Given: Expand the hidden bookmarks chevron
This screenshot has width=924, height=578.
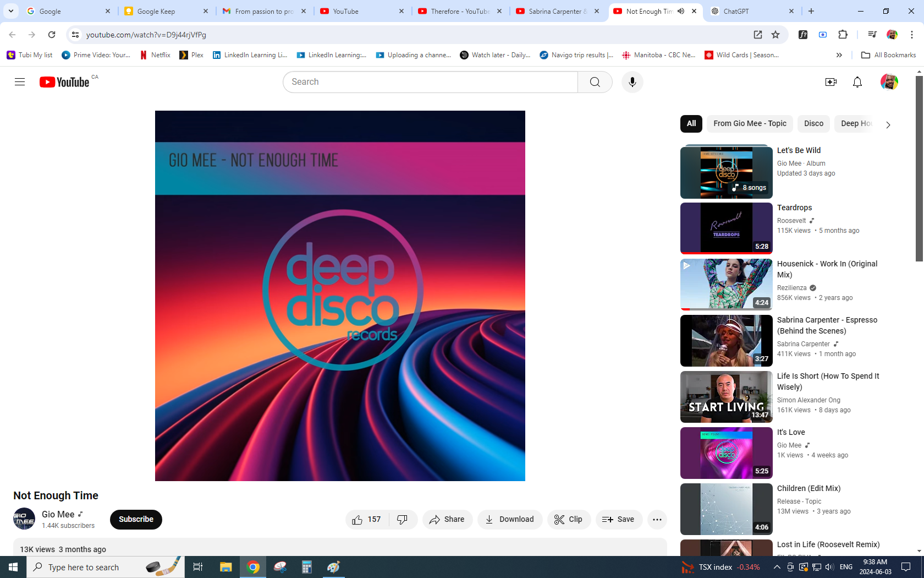Looking at the screenshot, I should coord(839,55).
